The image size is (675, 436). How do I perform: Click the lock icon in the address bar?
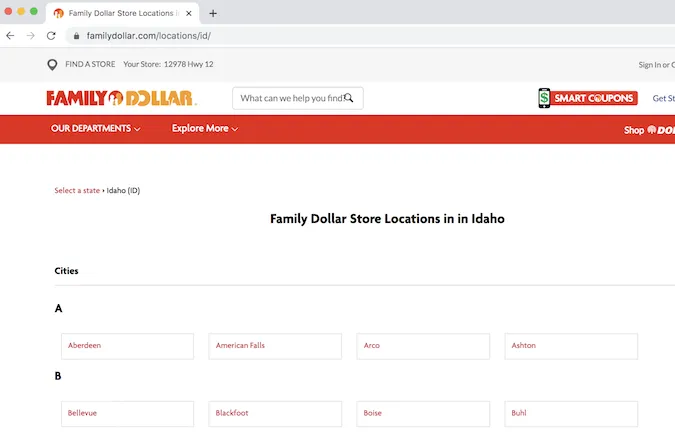pyautogui.click(x=76, y=36)
